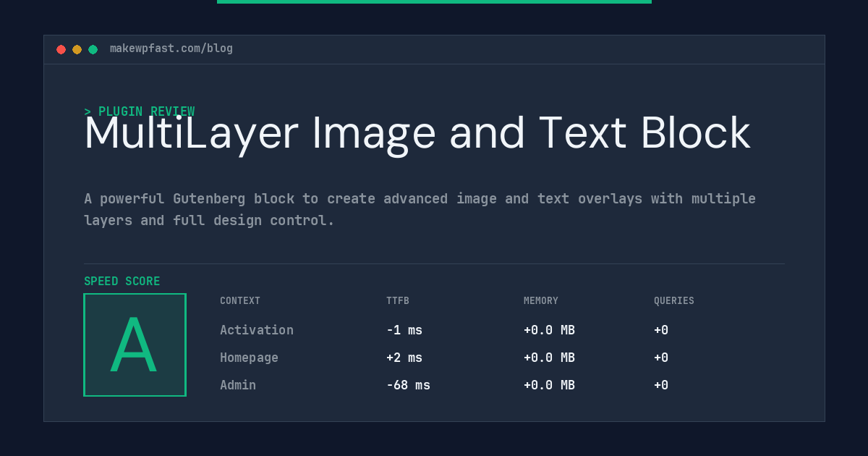Click the green window dot
Viewport: 868px width, 456px height.
tap(93, 49)
